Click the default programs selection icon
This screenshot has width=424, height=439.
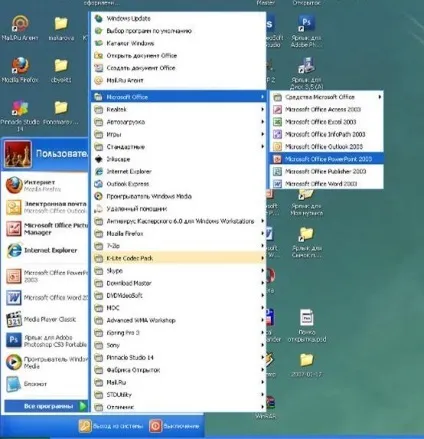pos(98,31)
